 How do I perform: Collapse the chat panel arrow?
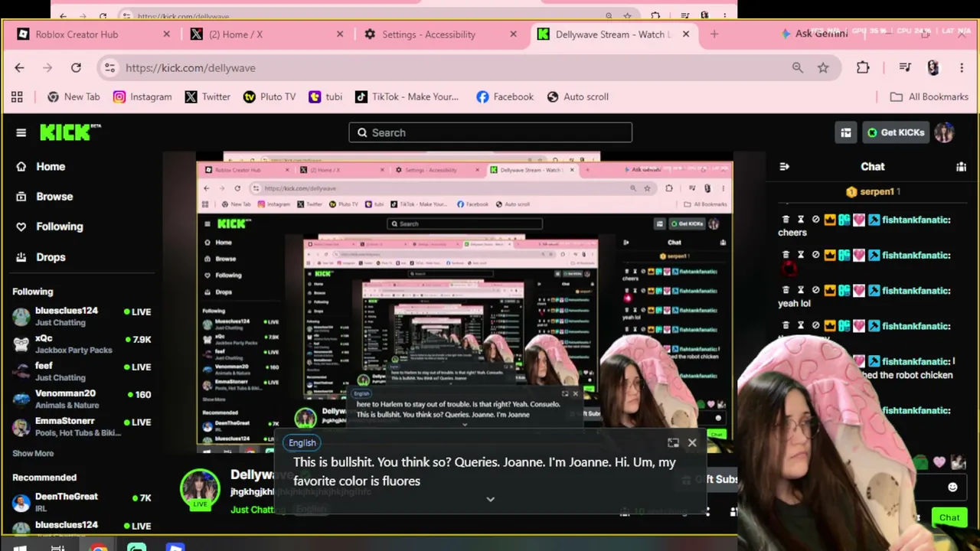click(784, 166)
